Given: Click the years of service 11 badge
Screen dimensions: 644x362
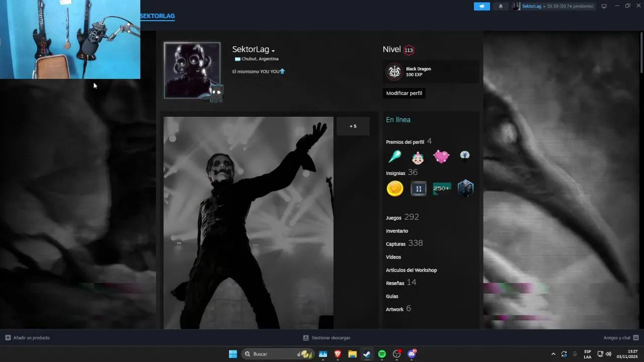Looking at the screenshot, I should [x=418, y=189].
